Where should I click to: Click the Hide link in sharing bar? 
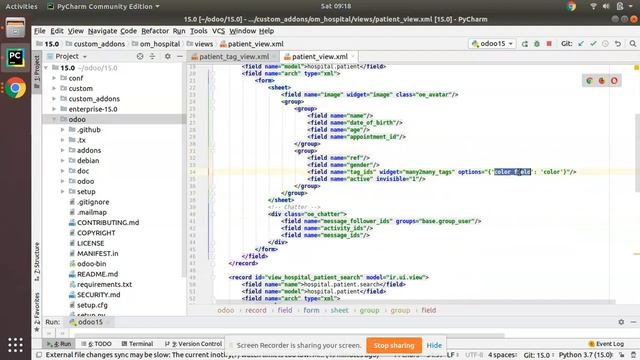point(434,345)
